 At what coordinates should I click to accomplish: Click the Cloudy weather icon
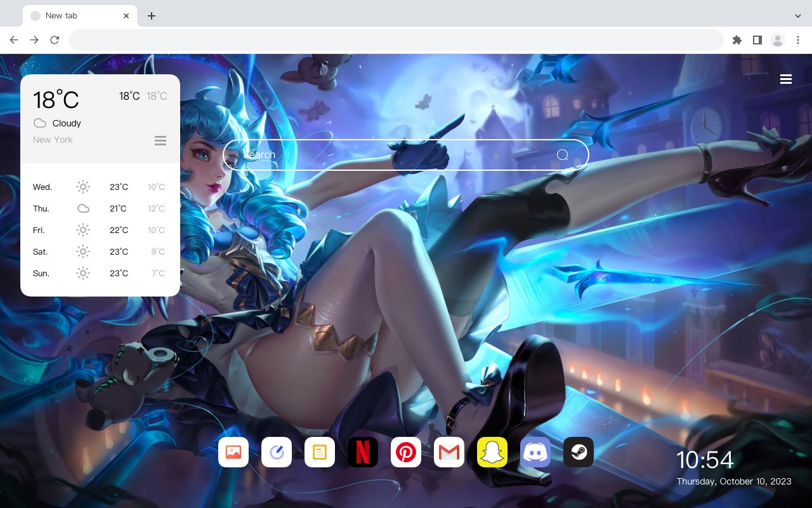point(40,123)
